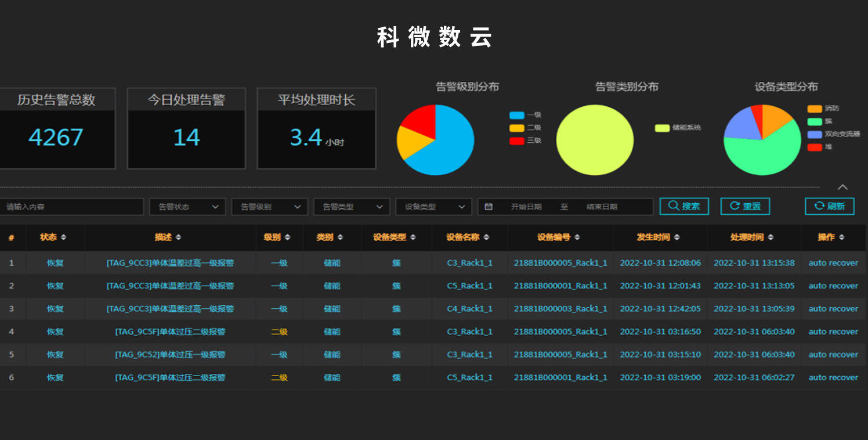Open the 告警级别 dropdown filter
The height and width of the screenshot is (440, 868).
tap(269, 207)
